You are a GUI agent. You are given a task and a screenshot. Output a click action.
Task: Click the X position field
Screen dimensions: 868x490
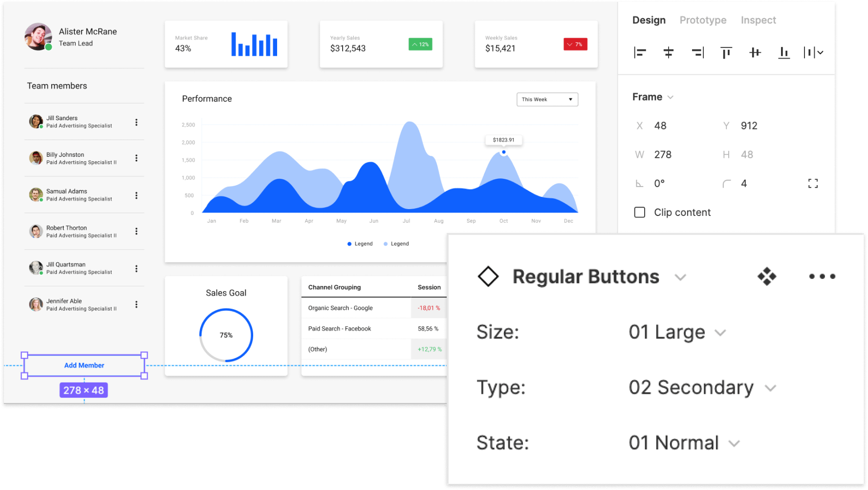660,126
